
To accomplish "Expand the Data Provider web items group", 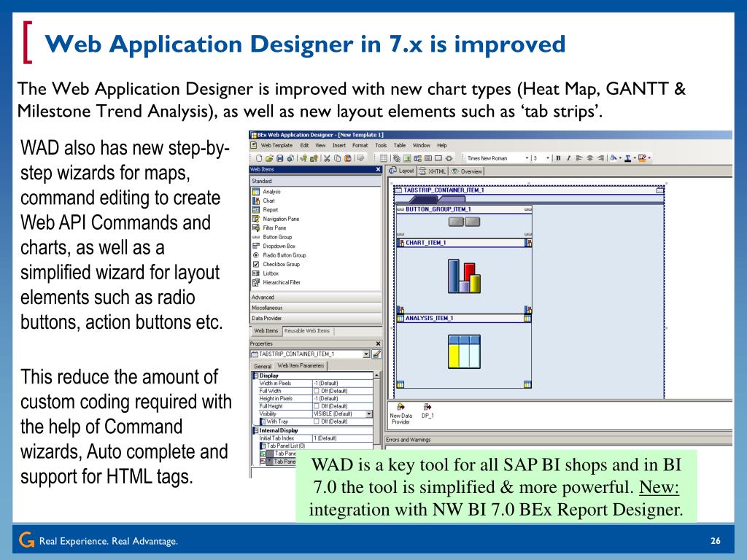I will click(x=315, y=318).
